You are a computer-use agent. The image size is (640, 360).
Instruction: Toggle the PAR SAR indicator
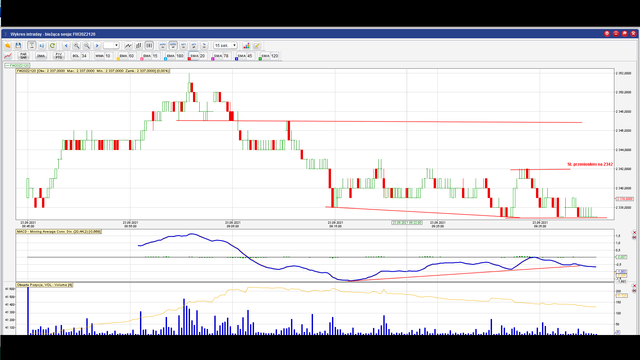pos(23,56)
